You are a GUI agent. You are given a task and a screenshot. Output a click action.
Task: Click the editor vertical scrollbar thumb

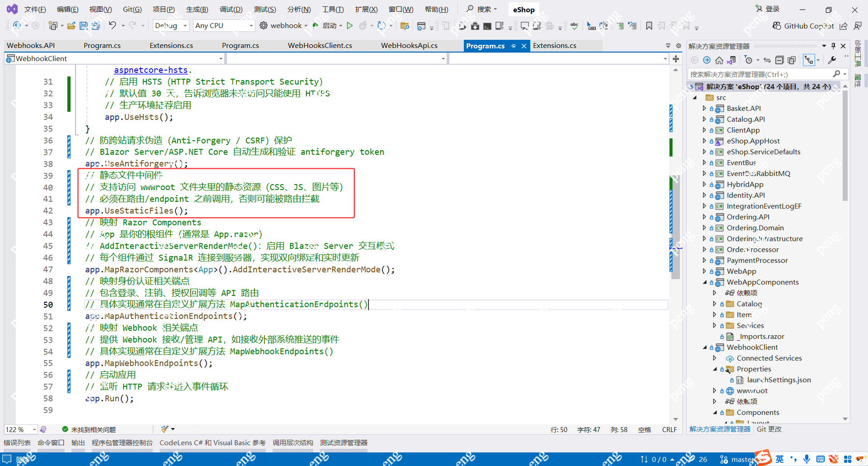675,226
